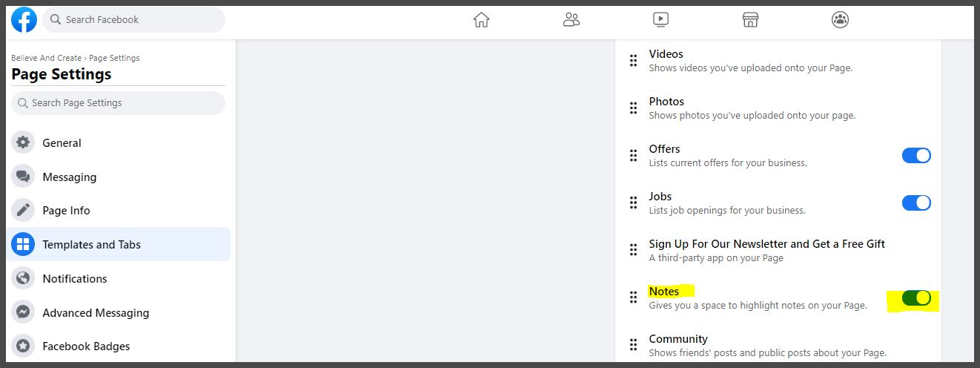The width and height of the screenshot is (980, 368).
Task: Select Templates and Tabs section
Action: click(x=119, y=244)
